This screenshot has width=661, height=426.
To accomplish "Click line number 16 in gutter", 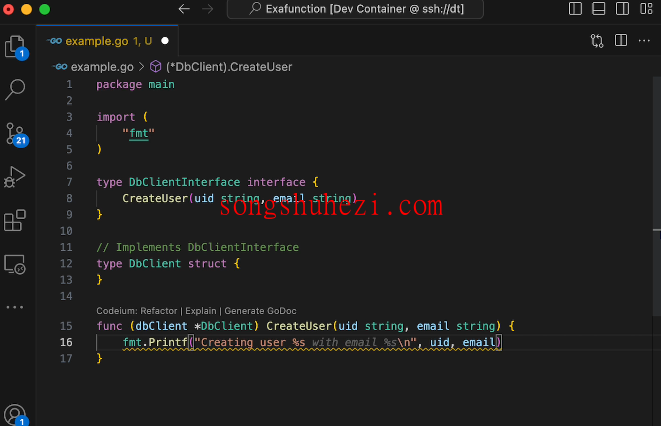I will [x=66, y=342].
